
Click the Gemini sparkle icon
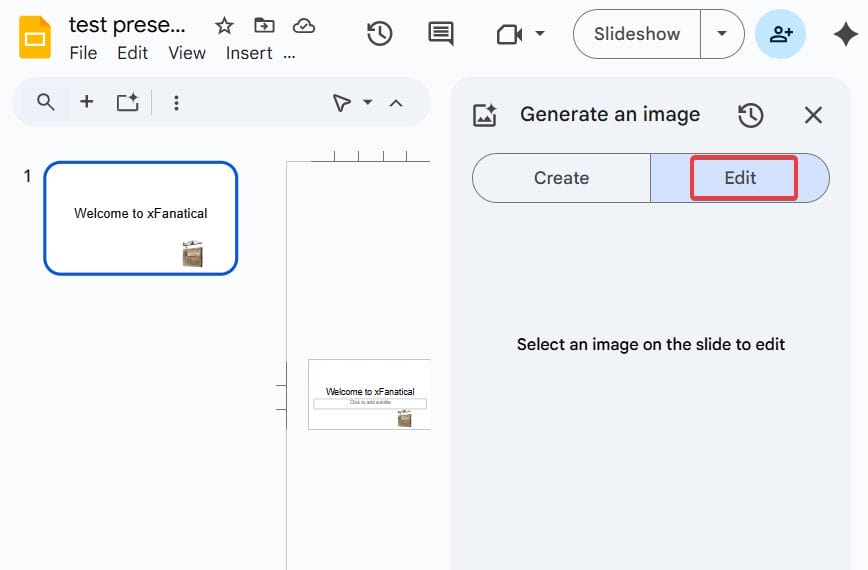[844, 34]
